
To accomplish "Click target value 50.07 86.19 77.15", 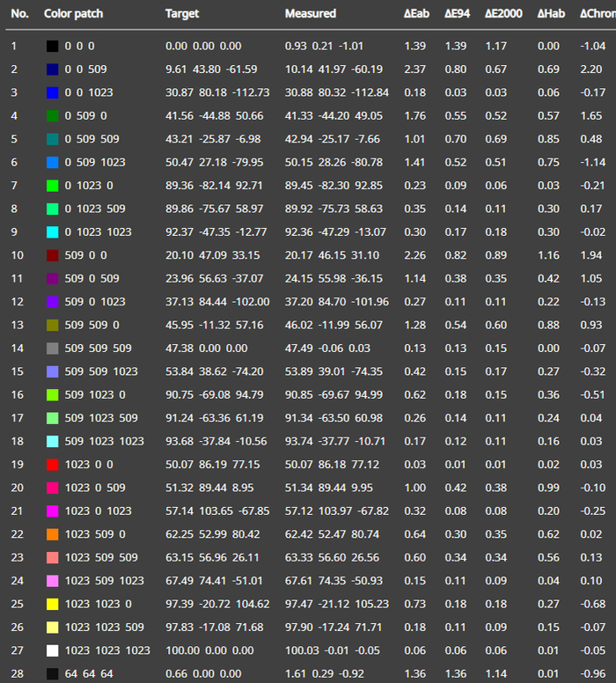I will 213,465.
